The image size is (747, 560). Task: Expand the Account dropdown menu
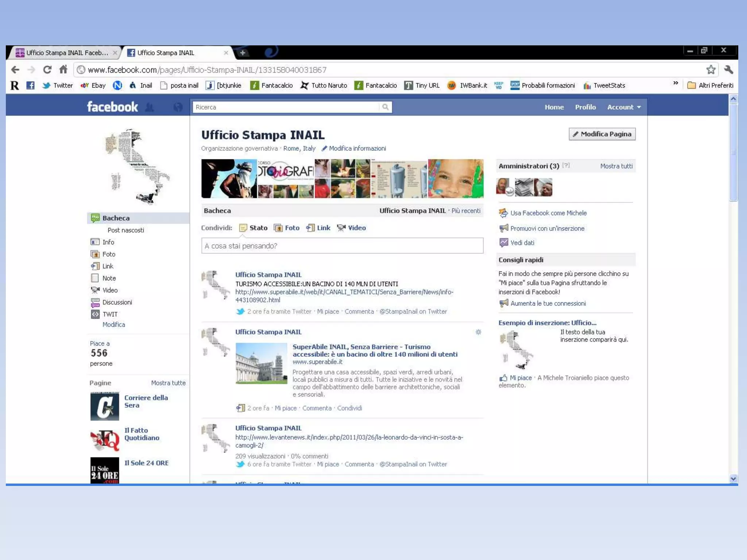pyautogui.click(x=624, y=107)
